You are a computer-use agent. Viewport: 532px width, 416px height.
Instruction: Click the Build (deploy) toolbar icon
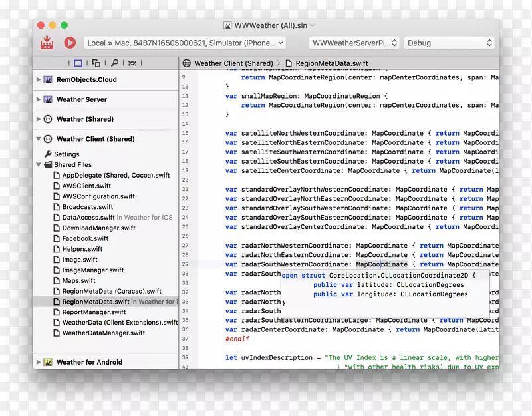point(47,43)
